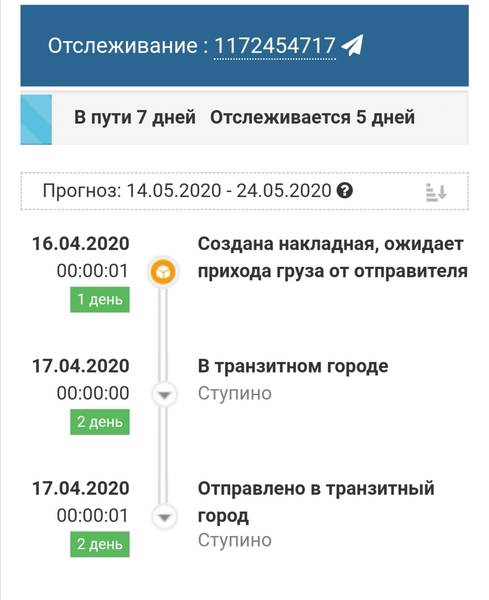Click the last Ступино city name
489x600 pixels.
tap(235, 540)
